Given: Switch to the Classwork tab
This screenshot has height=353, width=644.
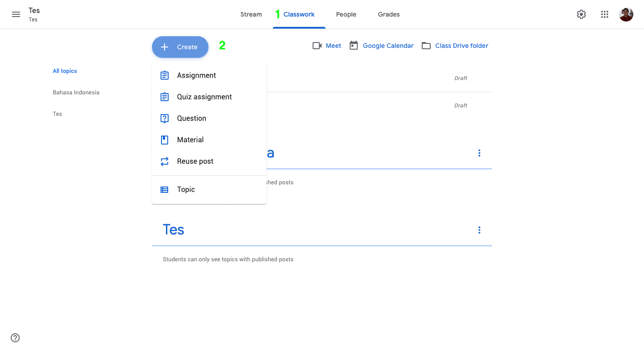Looking at the screenshot, I should tap(299, 14).
